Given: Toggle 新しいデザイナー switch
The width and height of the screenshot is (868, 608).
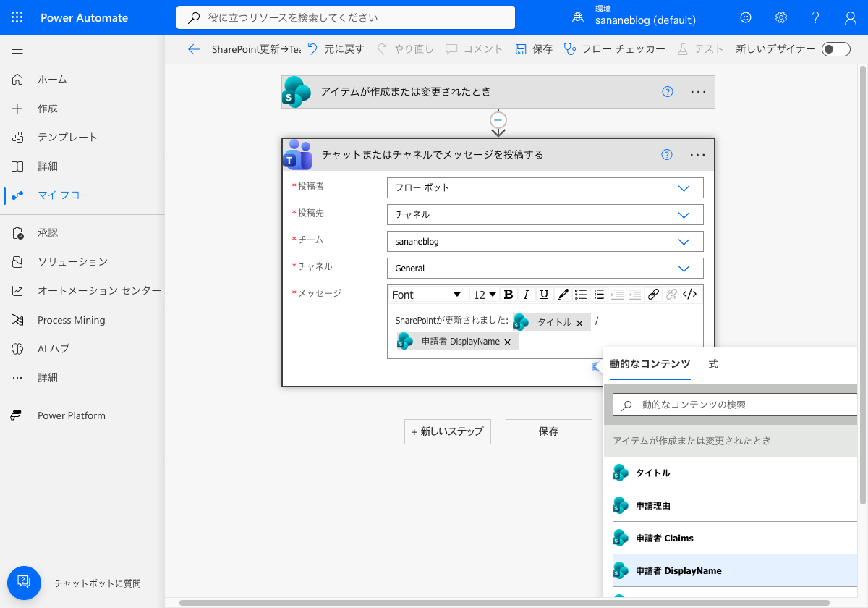Looking at the screenshot, I should pos(836,49).
